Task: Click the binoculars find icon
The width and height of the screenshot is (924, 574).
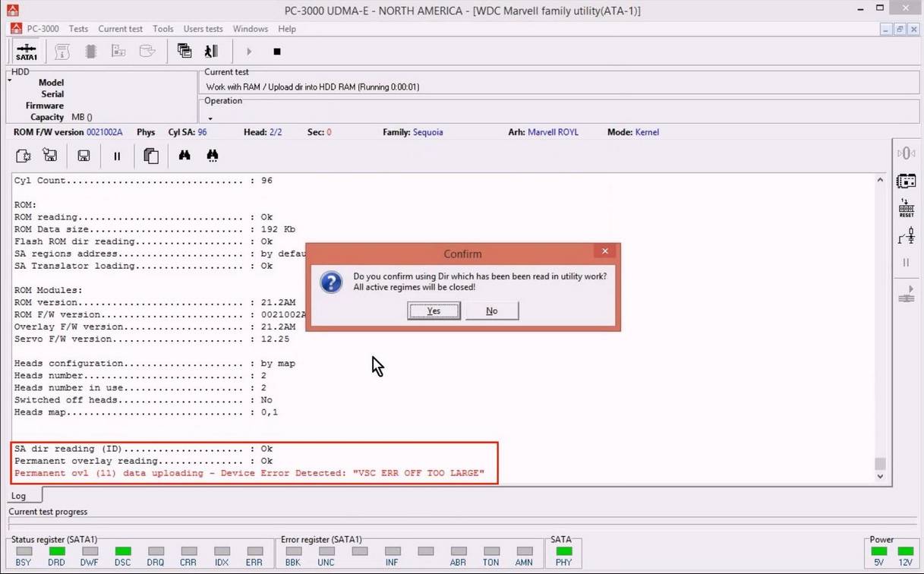Action: click(184, 156)
